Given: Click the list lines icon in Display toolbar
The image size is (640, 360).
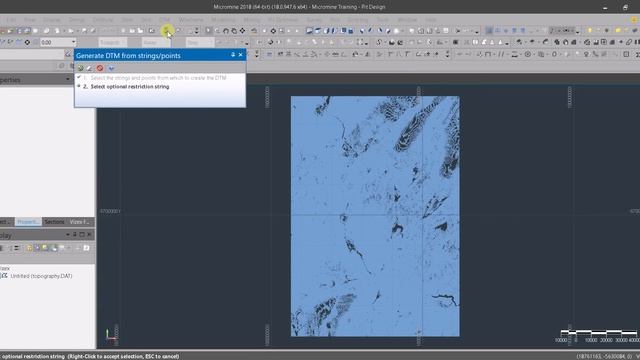Looking at the screenshot, I should pyautogui.click(x=16, y=248).
